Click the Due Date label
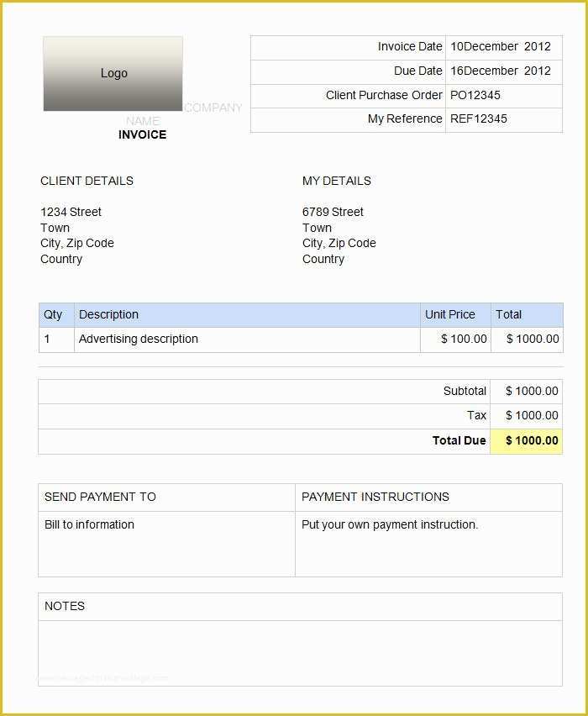 (418, 71)
